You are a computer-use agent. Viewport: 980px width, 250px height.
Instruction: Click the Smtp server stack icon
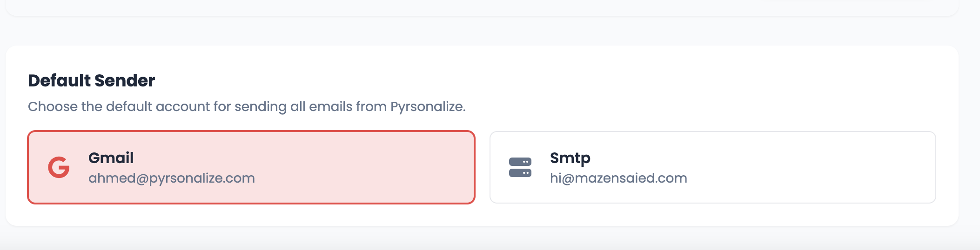[x=520, y=167]
